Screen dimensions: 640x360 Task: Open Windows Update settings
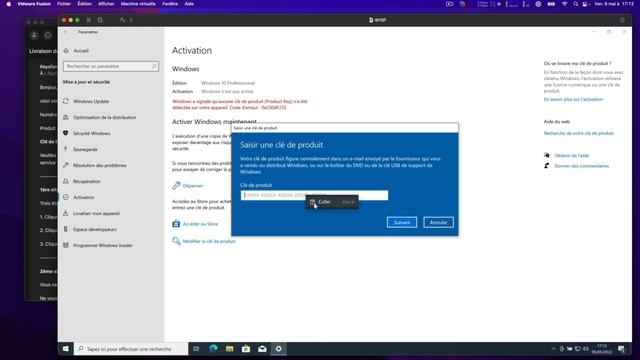coord(91,101)
